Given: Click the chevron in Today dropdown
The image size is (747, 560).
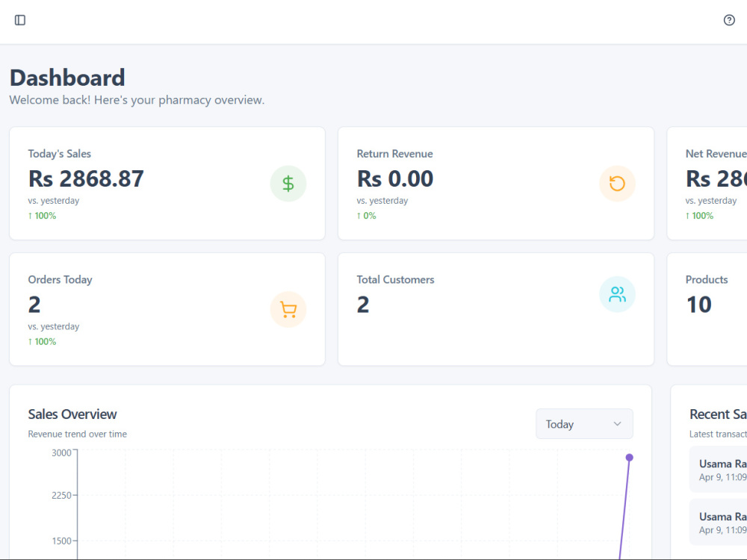Looking at the screenshot, I should [617, 424].
